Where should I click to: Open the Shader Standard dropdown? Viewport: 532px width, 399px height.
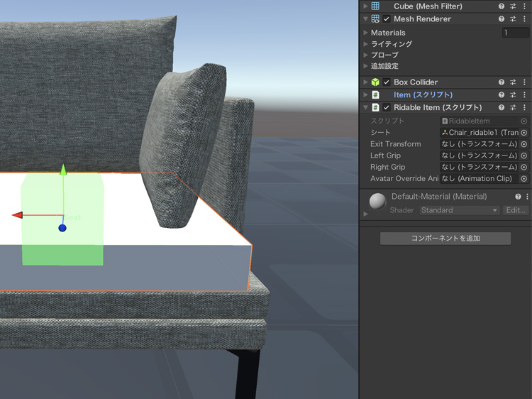point(459,210)
